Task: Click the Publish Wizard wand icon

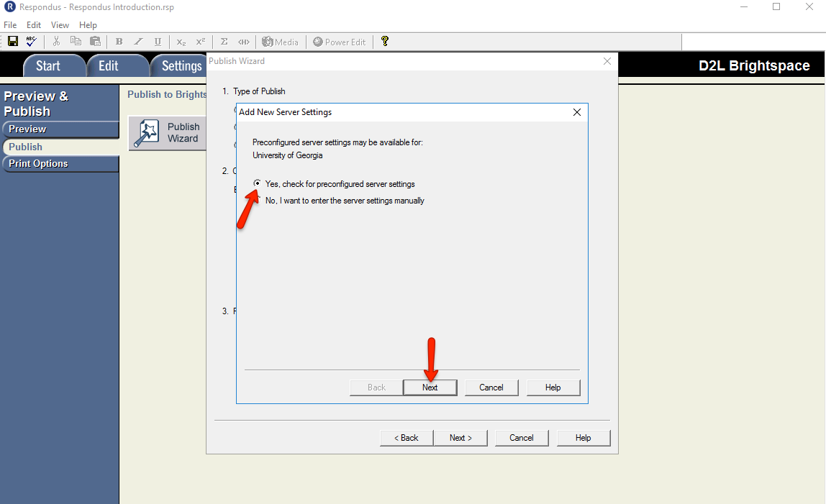Action: [x=146, y=133]
